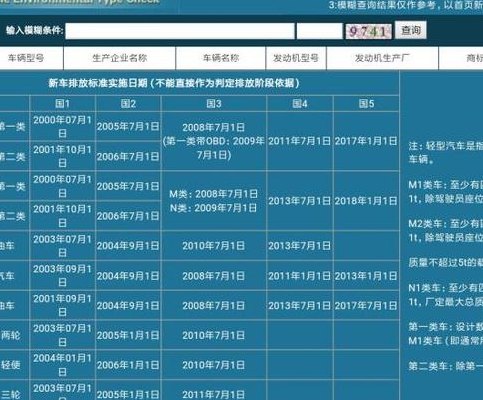Click the 2011年7月1日 cell in 国4 column
Viewport: 483px width, 400px height.
(x=300, y=141)
